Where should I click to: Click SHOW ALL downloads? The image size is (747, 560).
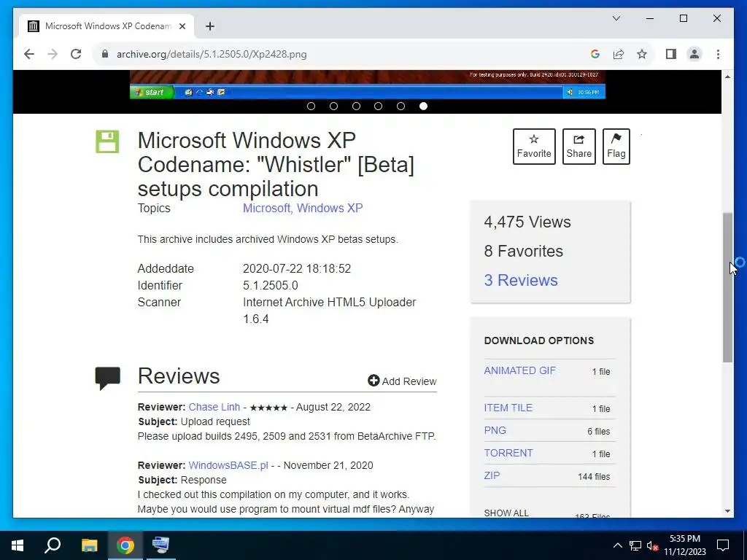pos(506,513)
